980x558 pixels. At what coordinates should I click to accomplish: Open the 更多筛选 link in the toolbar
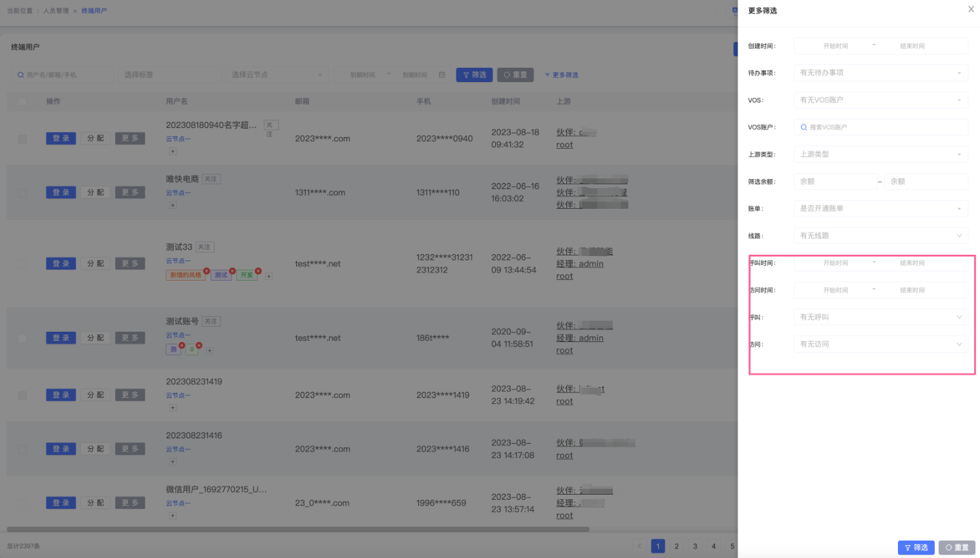[x=562, y=75]
